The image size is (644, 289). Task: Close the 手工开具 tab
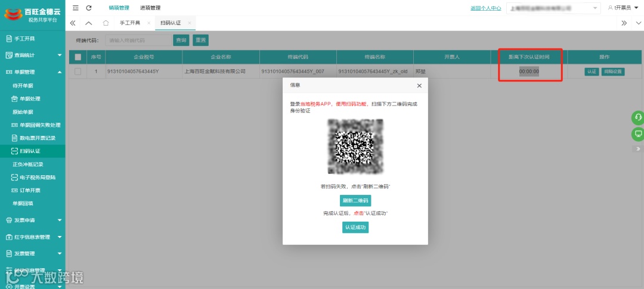tap(148, 23)
